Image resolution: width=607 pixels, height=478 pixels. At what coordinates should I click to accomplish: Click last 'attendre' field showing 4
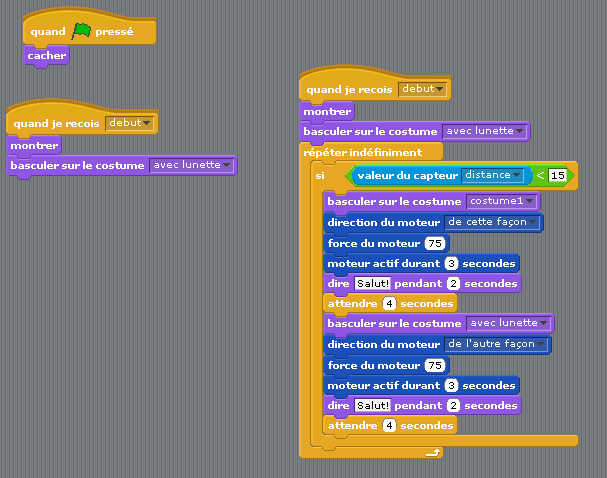pos(389,426)
